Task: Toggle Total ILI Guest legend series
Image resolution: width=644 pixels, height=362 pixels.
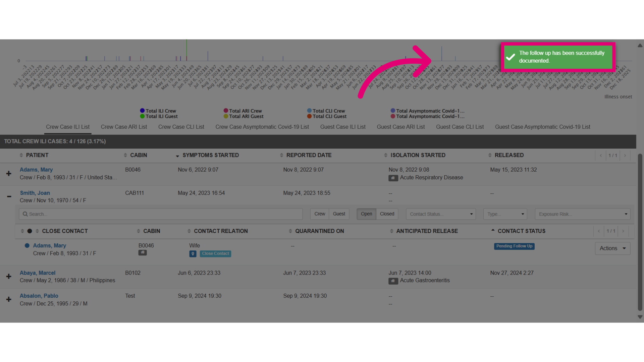Action: pos(159,116)
